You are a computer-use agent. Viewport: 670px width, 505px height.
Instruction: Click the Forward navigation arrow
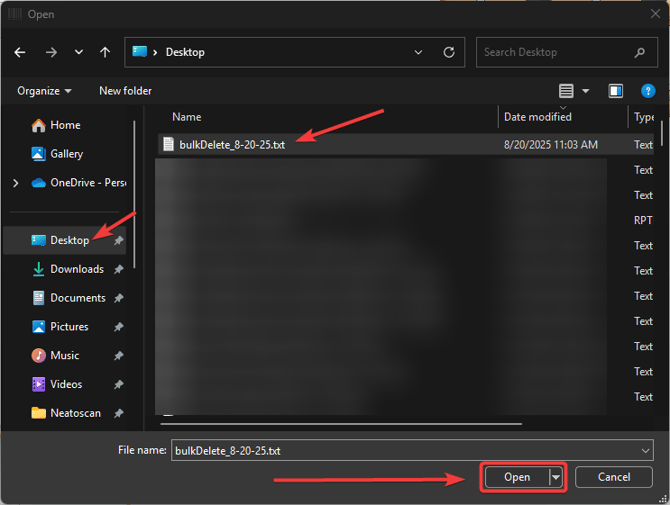tap(50, 52)
